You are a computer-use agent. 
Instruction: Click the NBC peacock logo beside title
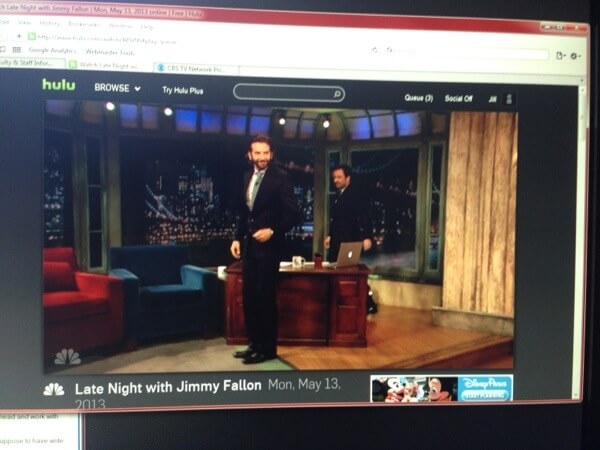(54, 389)
